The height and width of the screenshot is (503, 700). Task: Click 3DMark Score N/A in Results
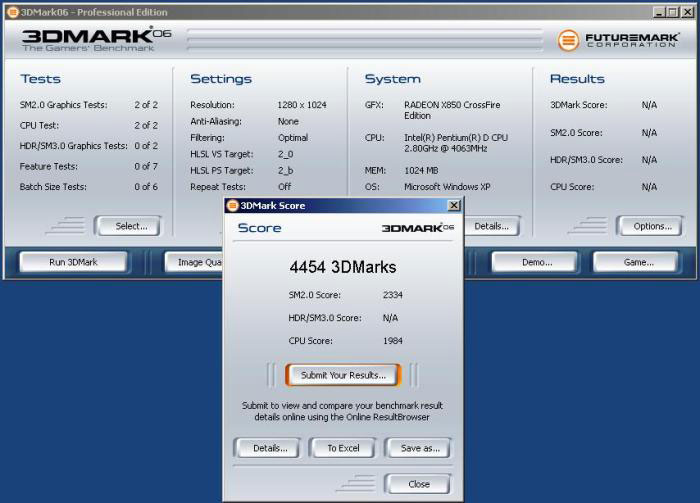click(x=649, y=105)
